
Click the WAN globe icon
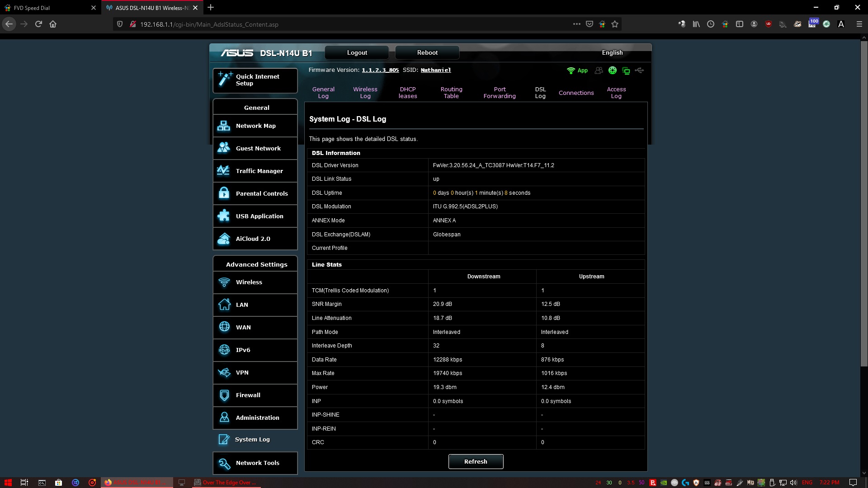pos(224,327)
